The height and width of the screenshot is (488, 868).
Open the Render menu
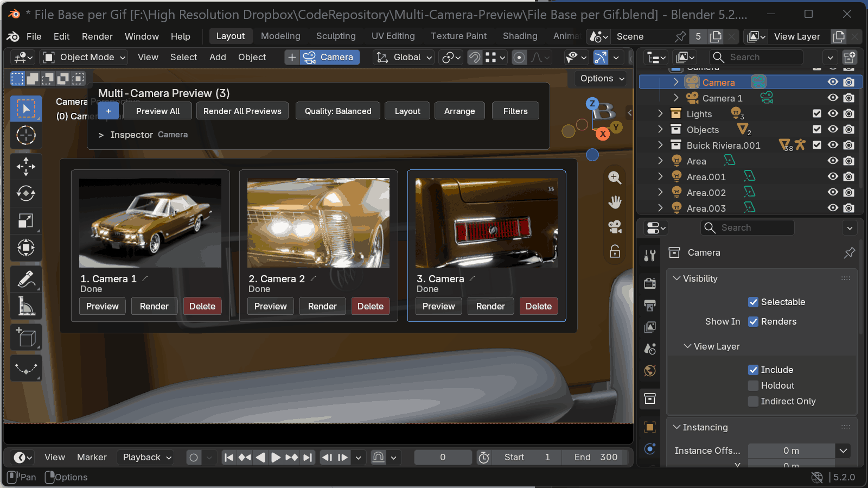click(x=97, y=36)
